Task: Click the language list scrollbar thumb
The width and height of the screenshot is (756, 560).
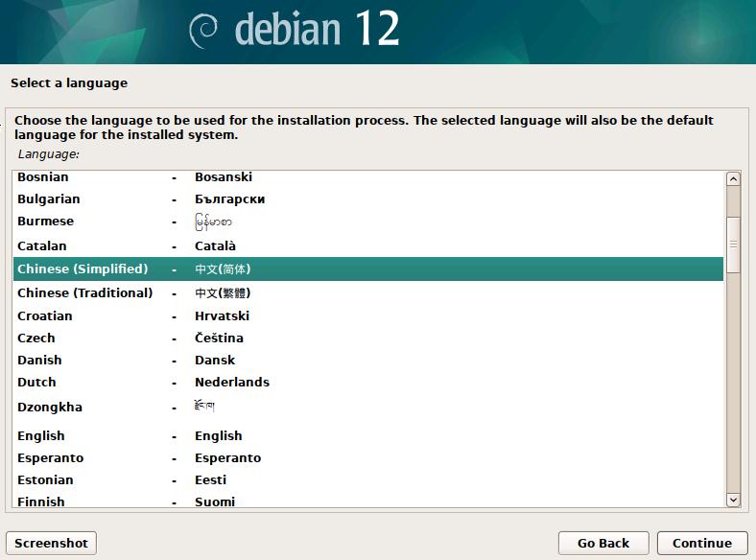Action: point(733,245)
